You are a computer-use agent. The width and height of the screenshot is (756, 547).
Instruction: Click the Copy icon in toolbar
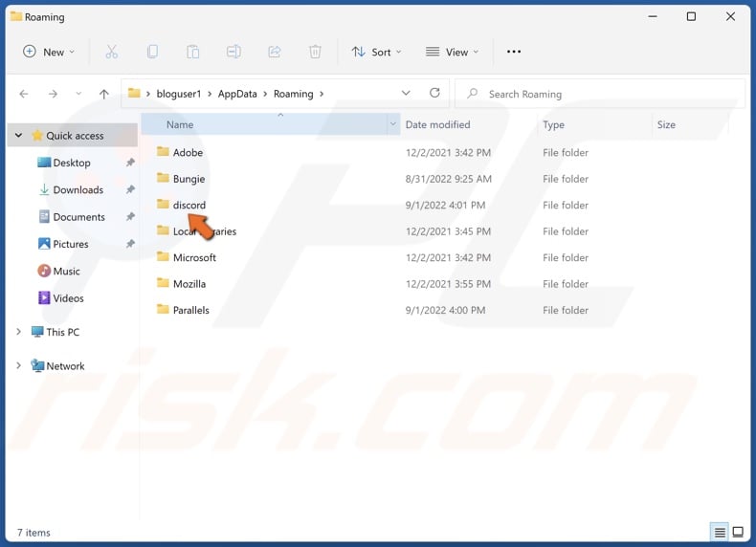click(x=152, y=52)
